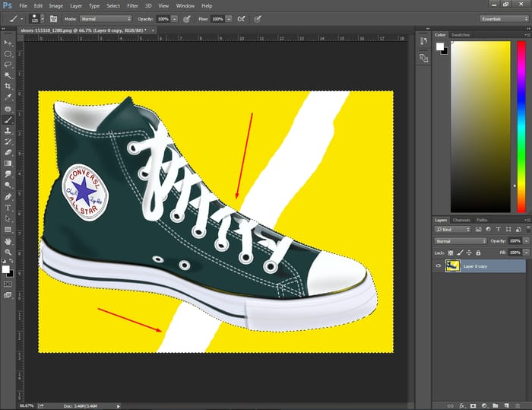Select the Hand tool
The image size is (532, 410).
8,242
